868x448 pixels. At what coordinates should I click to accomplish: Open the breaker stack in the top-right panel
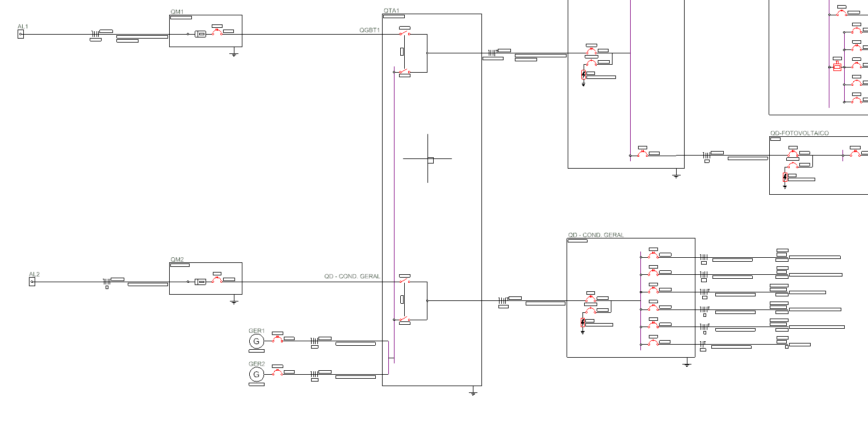coord(853,57)
